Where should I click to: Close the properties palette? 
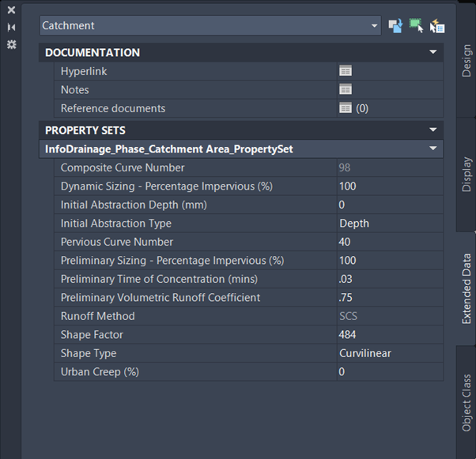pyautogui.click(x=11, y=10)
